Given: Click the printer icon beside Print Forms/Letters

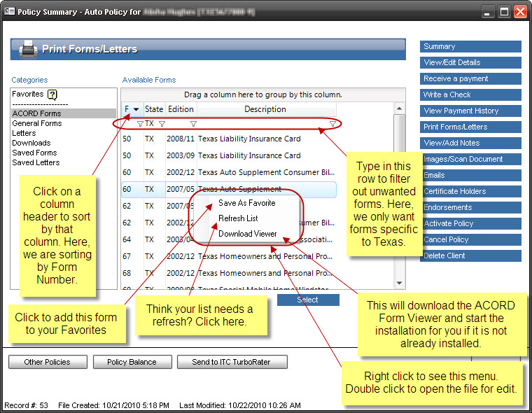Looking at the screenshot, I should (x=28, y=50).
